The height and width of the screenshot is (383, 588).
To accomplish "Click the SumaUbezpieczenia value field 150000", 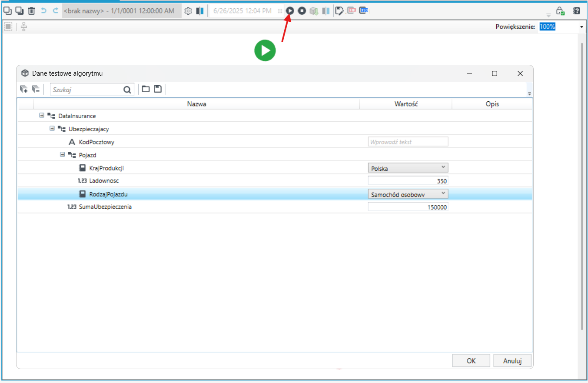I will tap(408, 207).
